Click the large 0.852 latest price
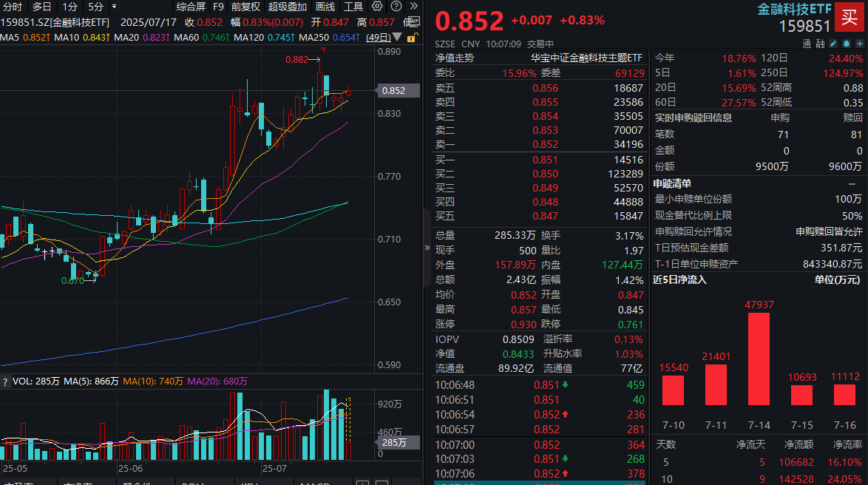Image resolution: width=868 pixels, height=485 pixels. [469, 21]
